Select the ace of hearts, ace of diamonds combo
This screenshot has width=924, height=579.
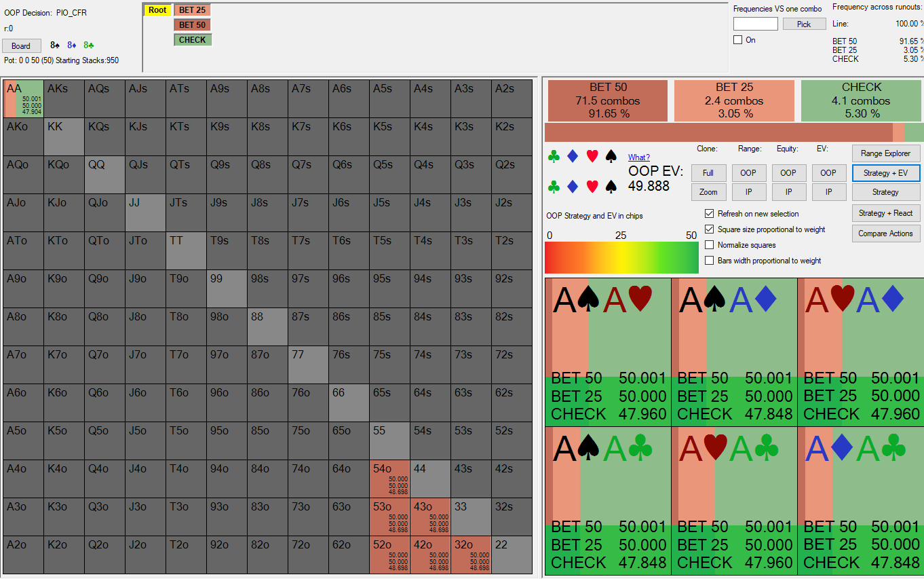[x=861, y=352]
